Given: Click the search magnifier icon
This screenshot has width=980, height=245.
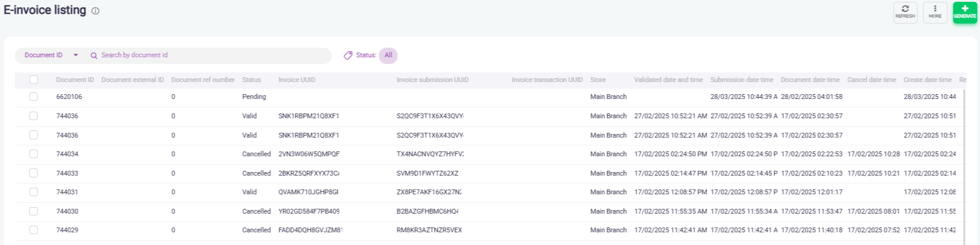Looking at the screenshot, I should (x=94, y=56).
